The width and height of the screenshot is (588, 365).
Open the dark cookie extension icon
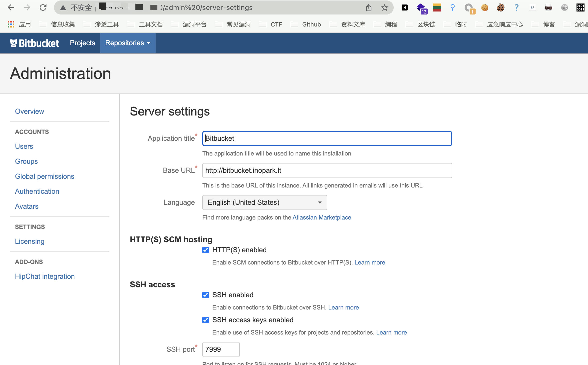(x=501, y=8)
